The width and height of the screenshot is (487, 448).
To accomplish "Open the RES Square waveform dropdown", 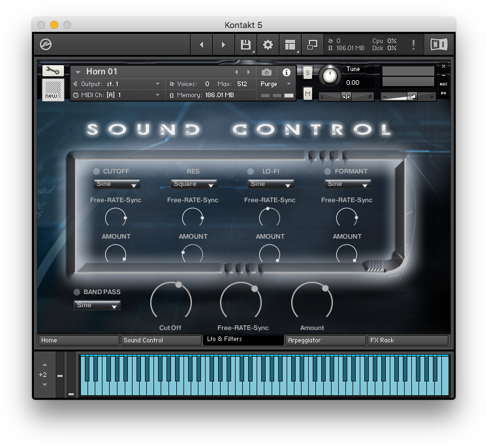I will pos(193,185).
